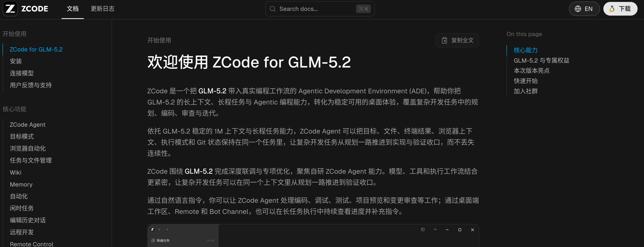This screenshot has height=247, width=644.
Task: Open Remote Control in the sidebar
Action: 31,244
